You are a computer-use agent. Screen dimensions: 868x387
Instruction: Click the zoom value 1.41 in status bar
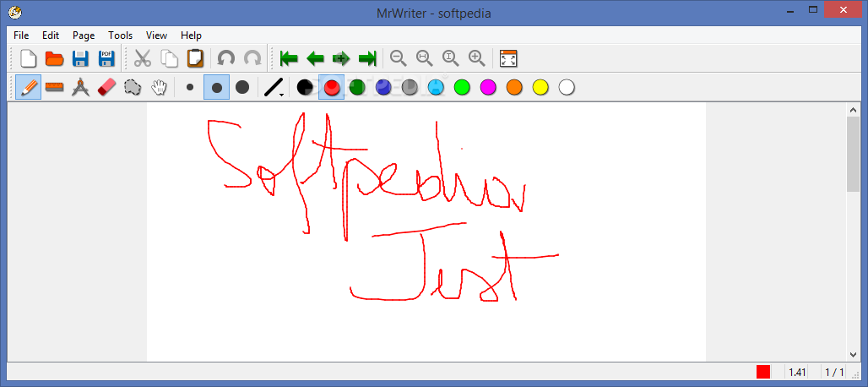click(796, 372)
